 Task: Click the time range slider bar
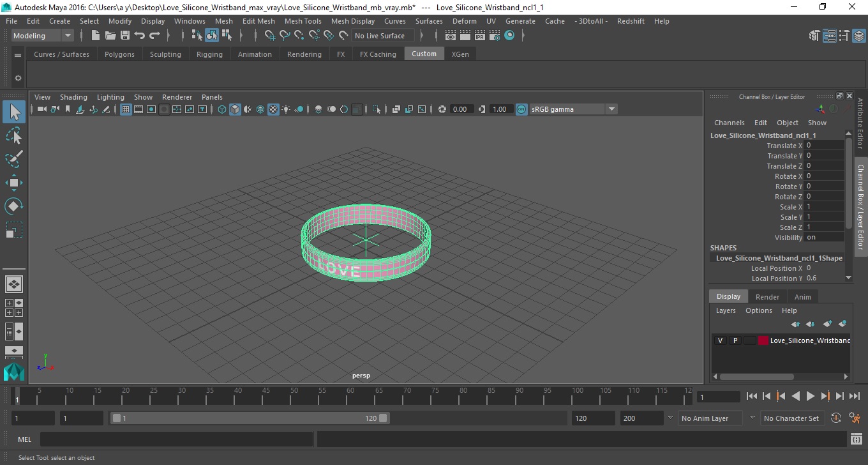point(250,418)
